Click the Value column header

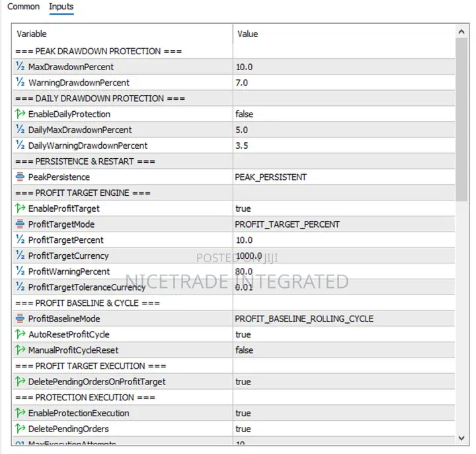point(344,34)
